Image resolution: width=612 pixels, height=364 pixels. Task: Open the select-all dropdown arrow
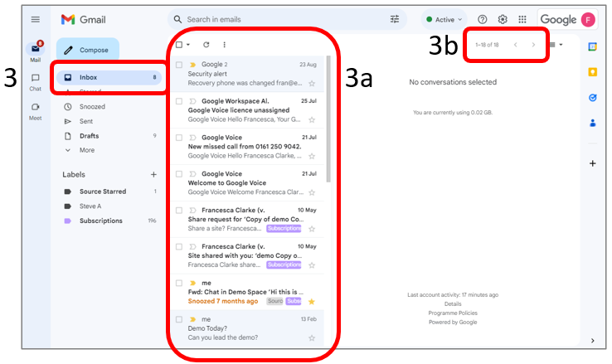188,45
